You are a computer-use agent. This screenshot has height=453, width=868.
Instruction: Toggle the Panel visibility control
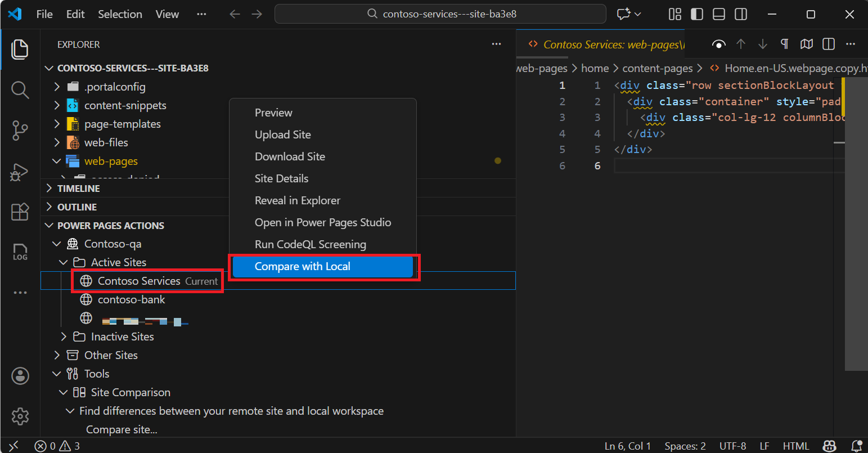coord(718,14)
